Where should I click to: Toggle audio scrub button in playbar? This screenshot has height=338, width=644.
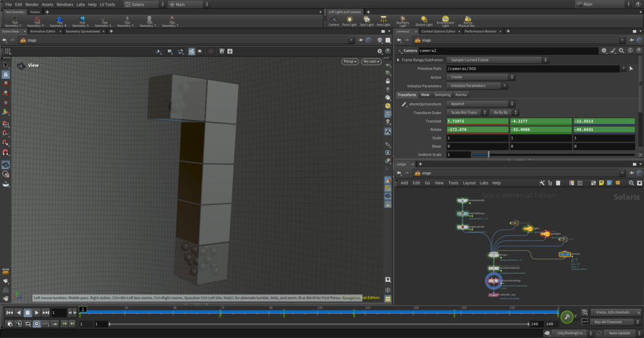[x=19, y=324]
